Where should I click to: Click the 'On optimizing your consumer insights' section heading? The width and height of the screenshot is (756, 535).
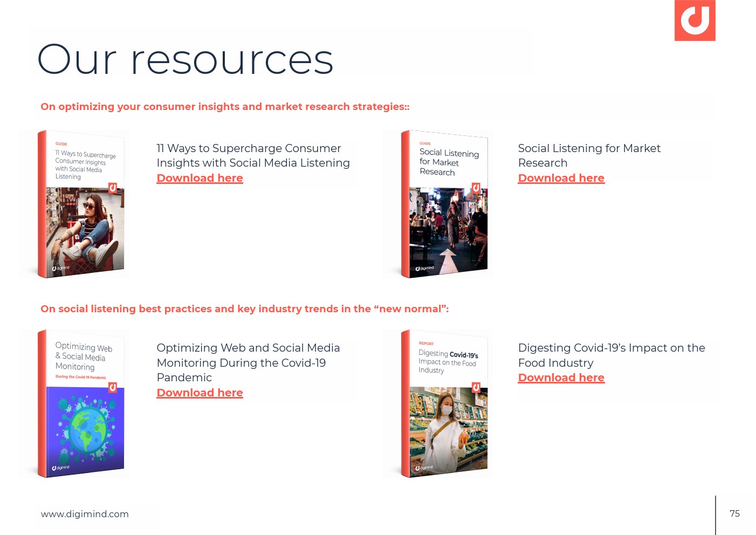[225, 107]
